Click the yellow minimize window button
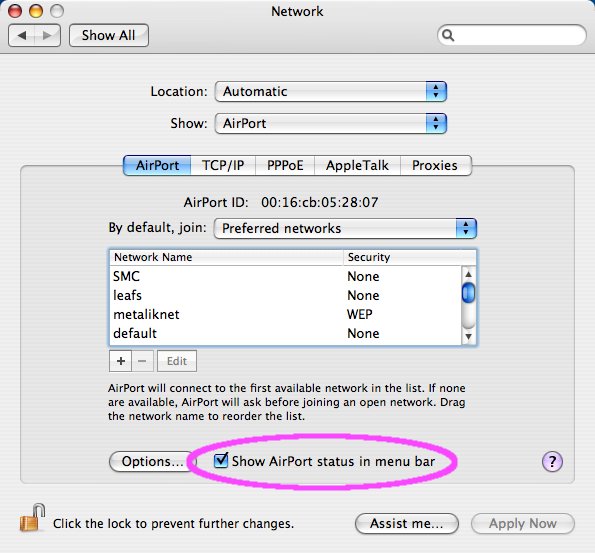595x553 pixels. 36,11
